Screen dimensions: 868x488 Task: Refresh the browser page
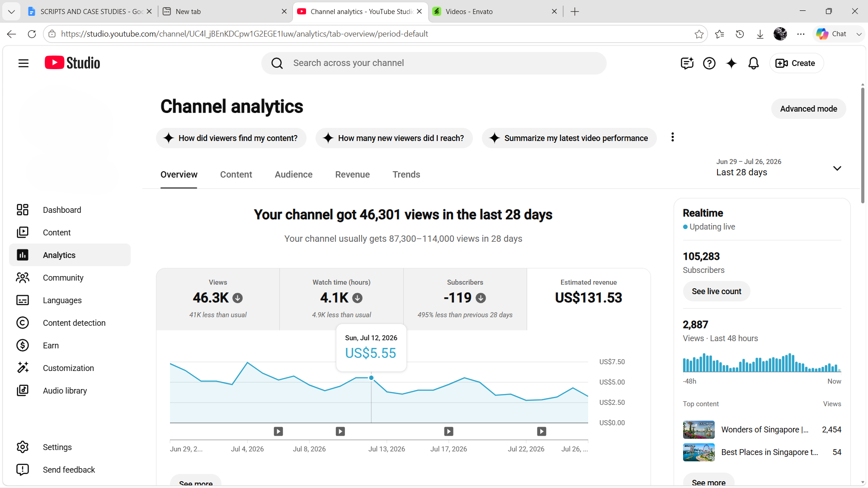(32, 34)
